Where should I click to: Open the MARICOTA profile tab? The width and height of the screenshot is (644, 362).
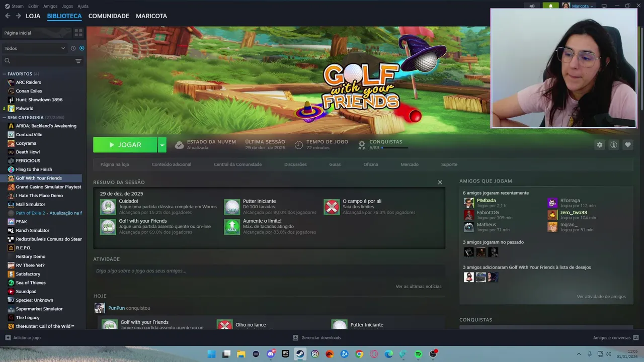pyautogui.click(x=151, y=16)
